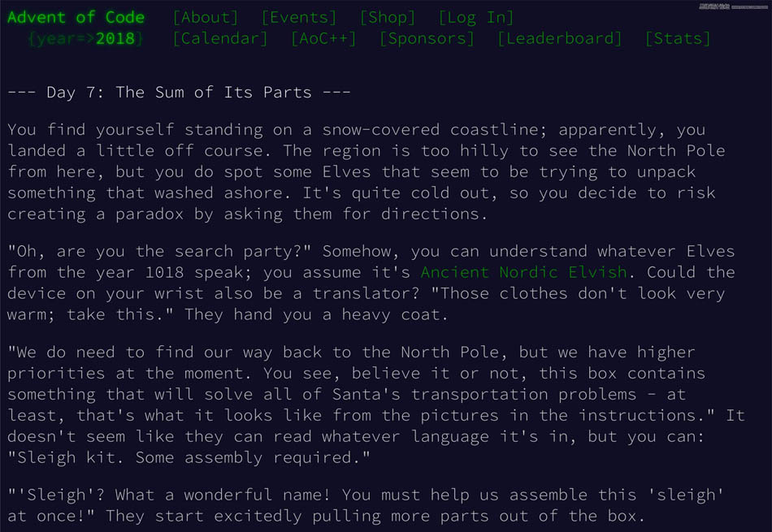View the Leaderboard
This screenshot has height=532, width=772.
[x=559, y=38]
